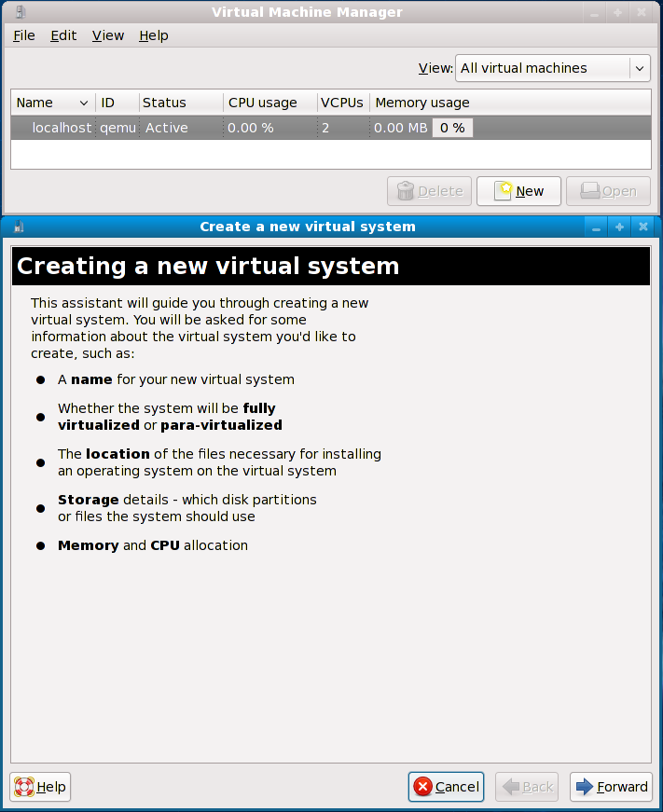Click the ID column header

[117, 103]
